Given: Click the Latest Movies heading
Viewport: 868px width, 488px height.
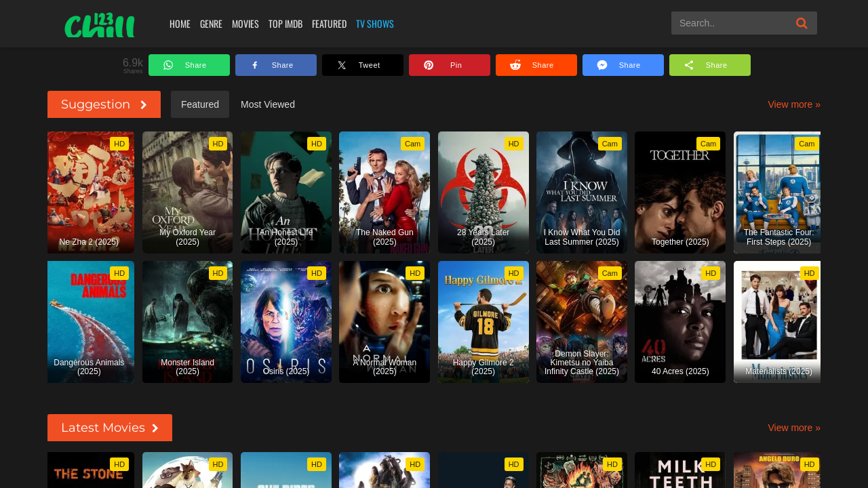Looking at the screenshot, I should 110,428.
